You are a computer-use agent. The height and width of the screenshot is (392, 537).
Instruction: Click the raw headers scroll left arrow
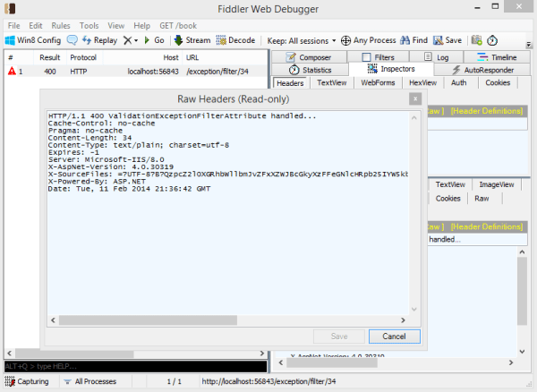pyautogui.click(x=53, y=320)
